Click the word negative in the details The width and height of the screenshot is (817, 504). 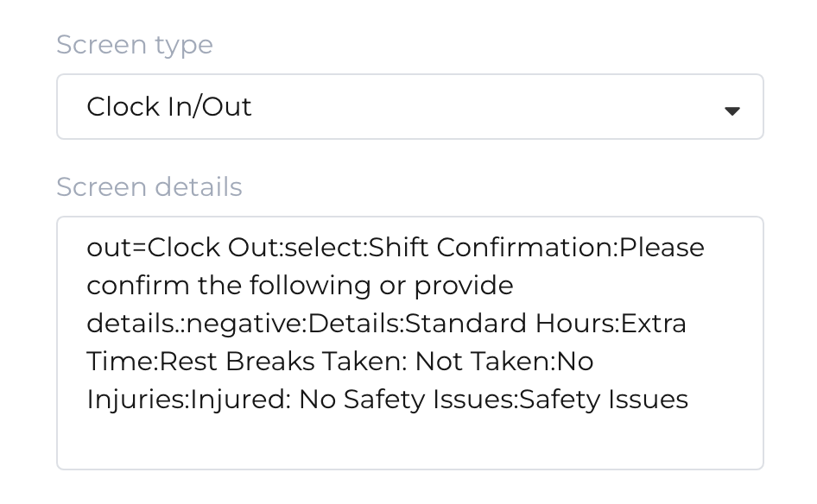242,323
